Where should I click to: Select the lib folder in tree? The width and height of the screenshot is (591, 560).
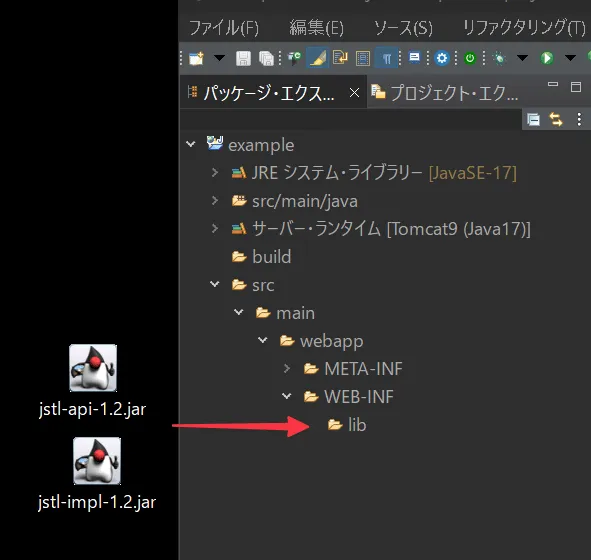[x=347, y=425]
